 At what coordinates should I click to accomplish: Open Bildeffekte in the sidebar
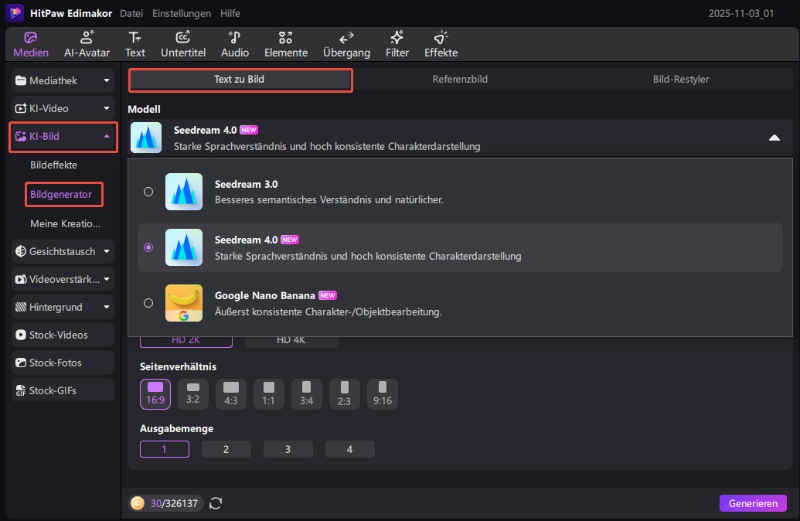[x=54, y=164]
